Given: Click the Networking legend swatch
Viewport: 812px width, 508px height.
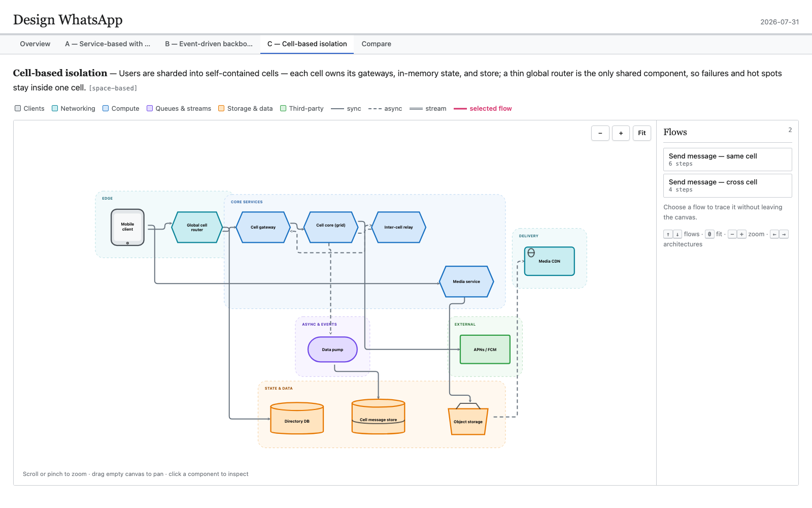Looking at the screenshot, I should [55, 108].
